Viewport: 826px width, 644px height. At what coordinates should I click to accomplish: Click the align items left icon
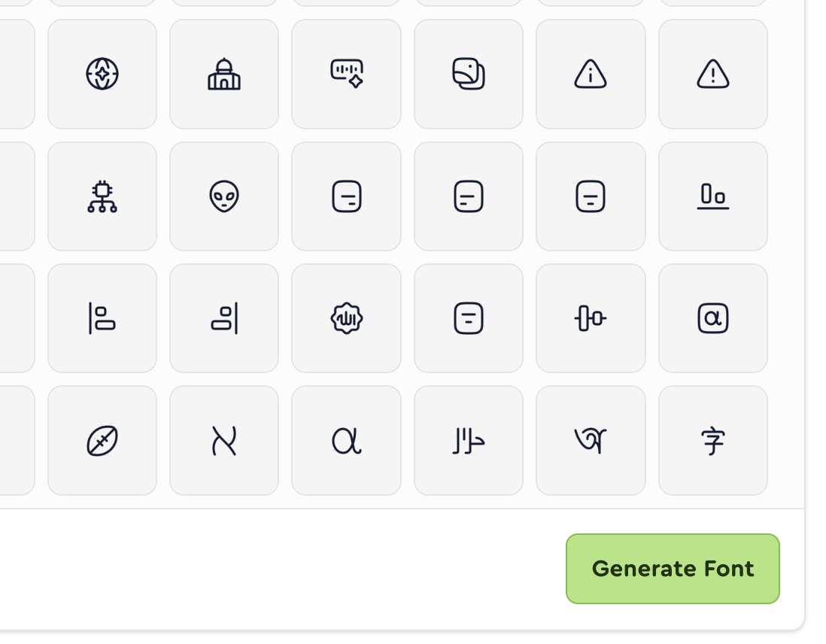tap(102, 317)
